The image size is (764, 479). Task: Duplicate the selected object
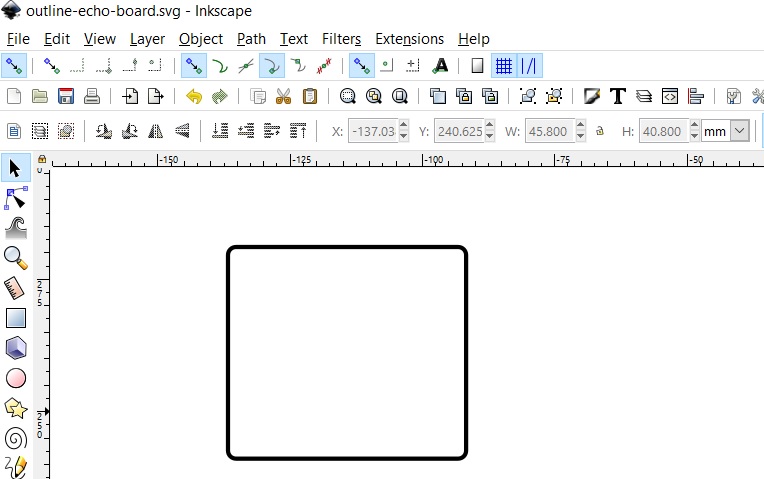click(438, 96)
